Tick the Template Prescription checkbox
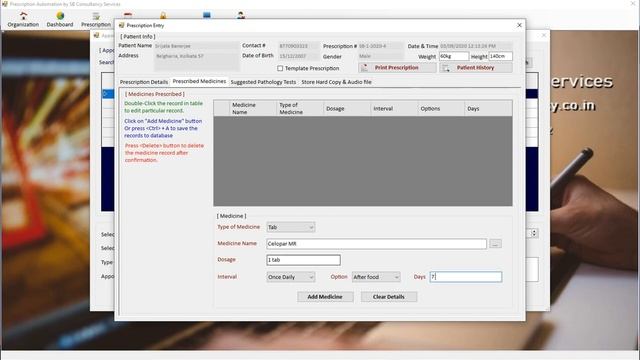The width and height of the screenshot is (640, 360). (280, 69)
